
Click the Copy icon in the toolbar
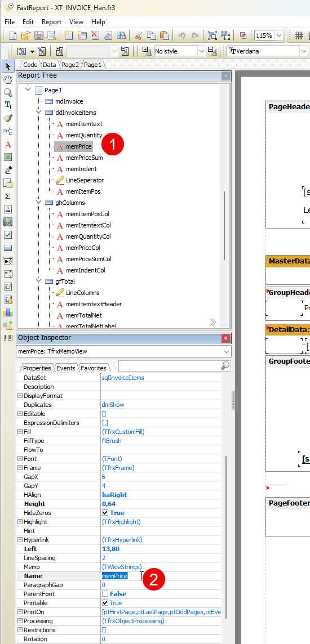[152, 35]
